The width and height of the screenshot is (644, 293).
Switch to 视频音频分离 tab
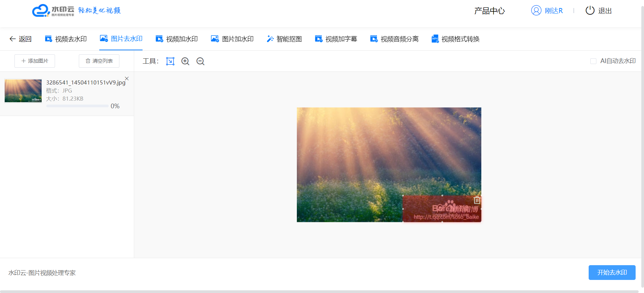point(394,39)
